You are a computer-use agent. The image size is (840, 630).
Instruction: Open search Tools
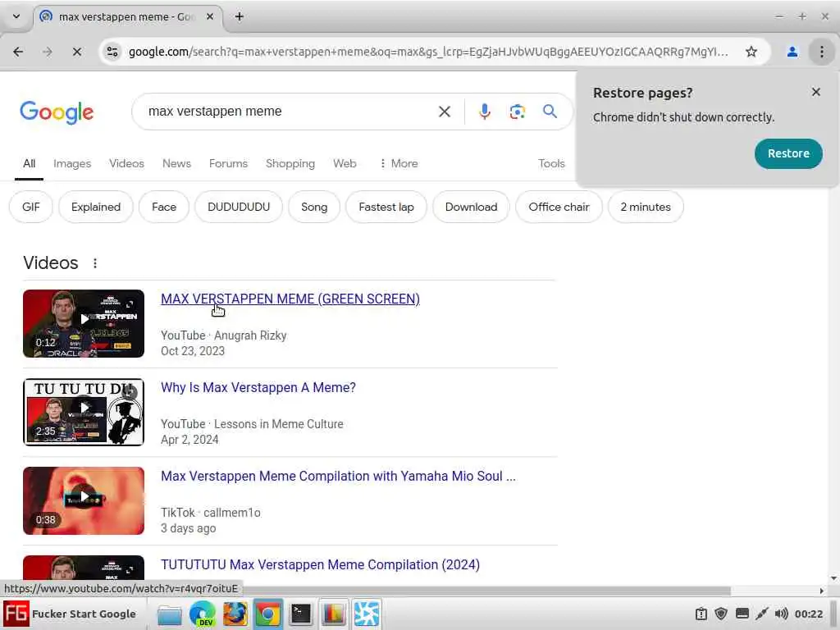(551, 164)
